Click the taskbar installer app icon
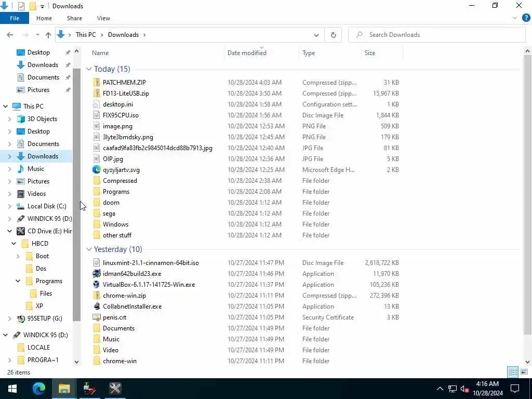Image resolution: width=532 pixels, height=399 pixels. (89, 389)
